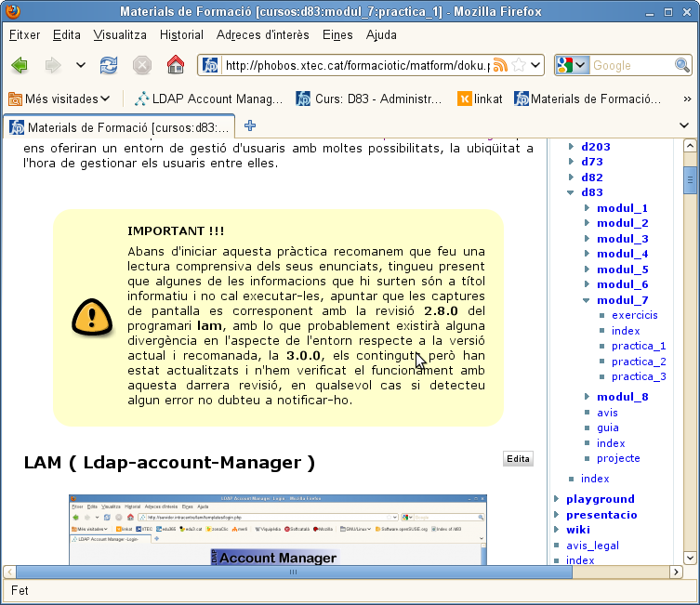Click the search magnifier icon

point(682,66)
